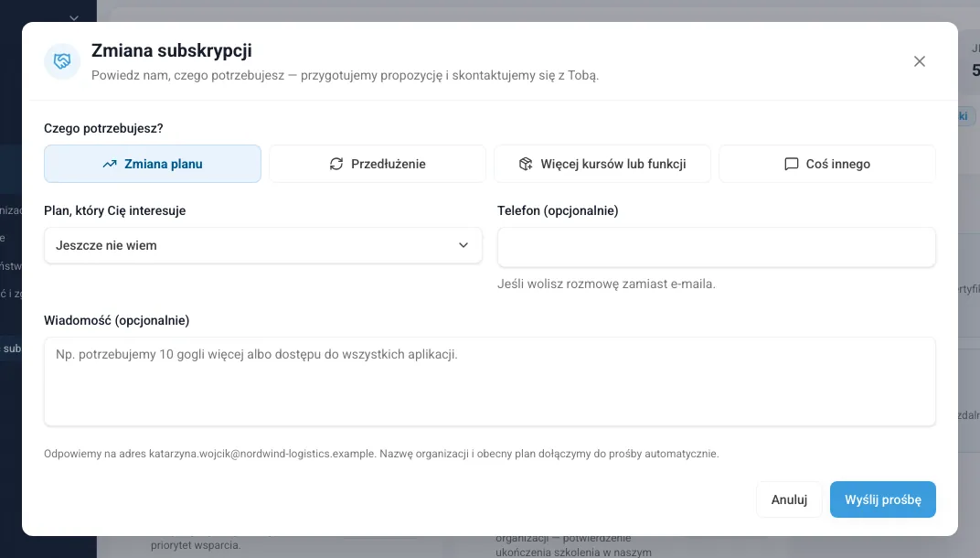Select the Zmiana planu option
980x558 pixels.
153,164
